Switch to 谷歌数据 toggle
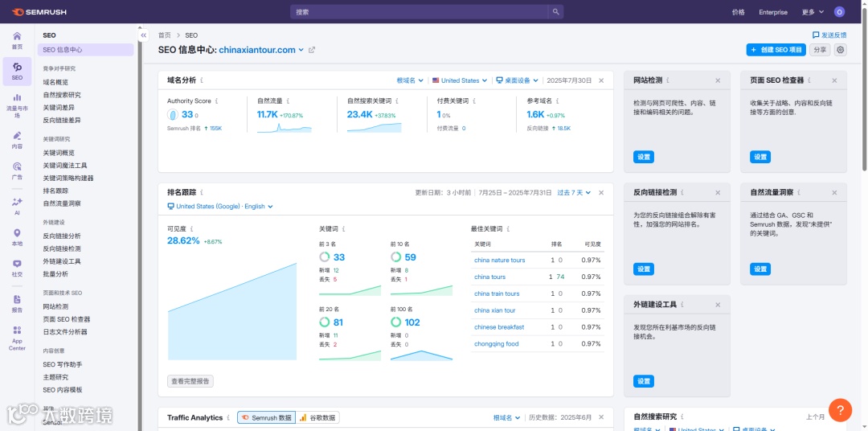 (317, 417)
